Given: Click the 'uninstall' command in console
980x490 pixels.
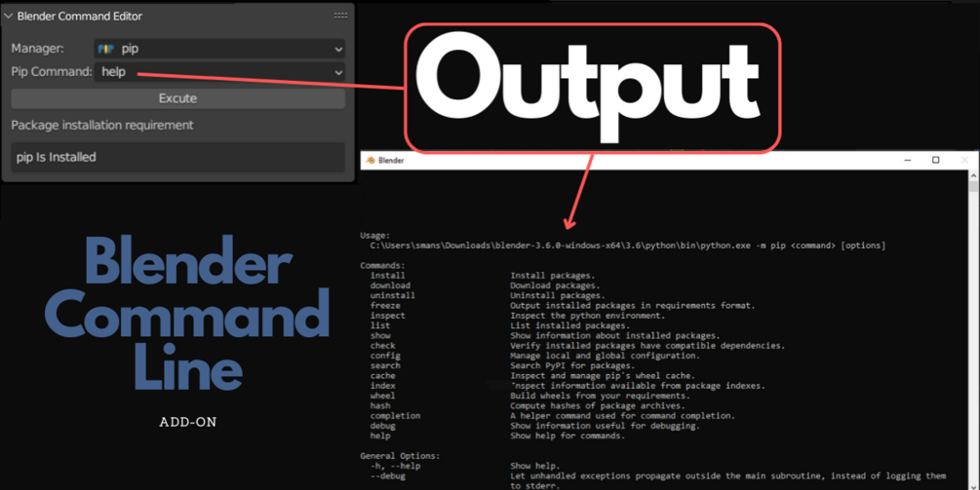Looking at the screenshot, I should pos(393,295).
